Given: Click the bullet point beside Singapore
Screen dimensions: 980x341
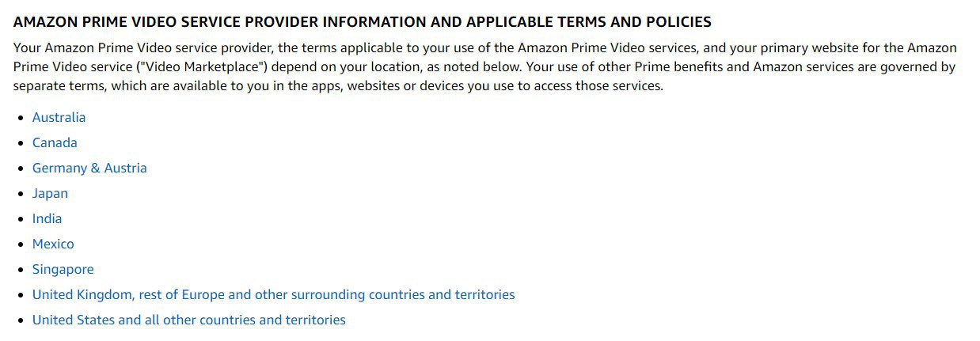Looking at the screenshot, I should [x=21, y=270].
